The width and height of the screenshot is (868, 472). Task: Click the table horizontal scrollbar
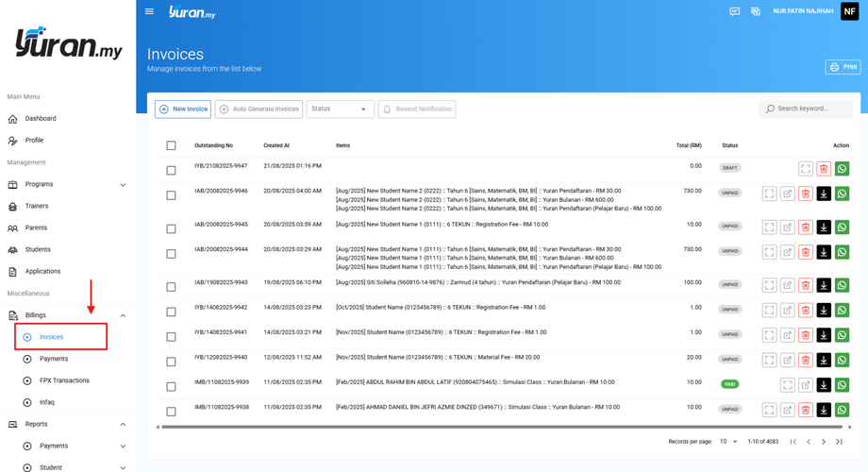502,427
